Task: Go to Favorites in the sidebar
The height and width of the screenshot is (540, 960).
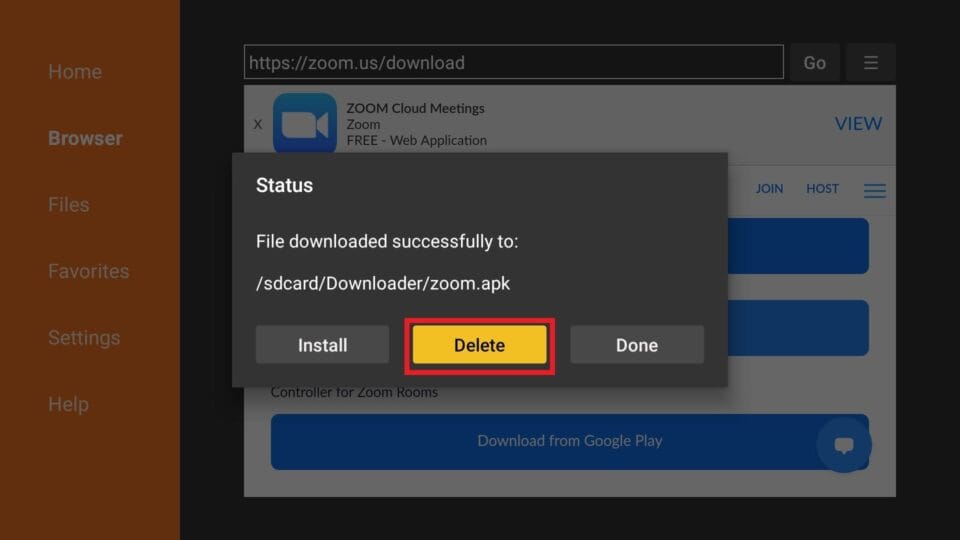Action: click(x=89, y=271)
